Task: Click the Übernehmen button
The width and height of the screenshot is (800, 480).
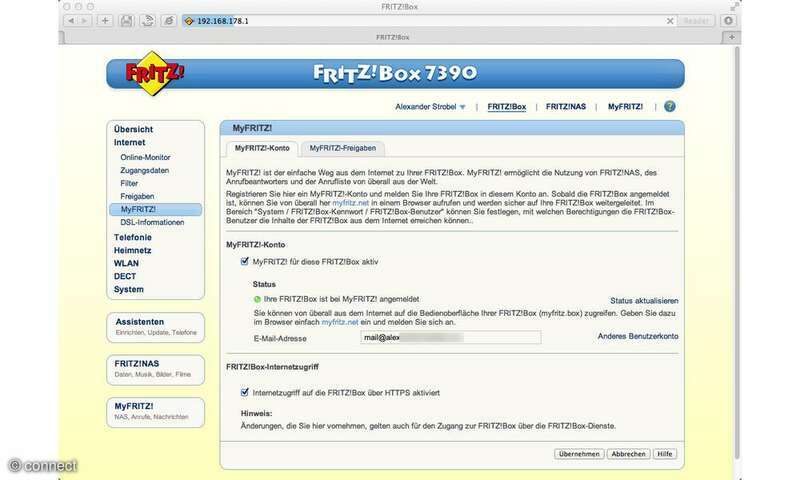Action: (x=580, y=453)
